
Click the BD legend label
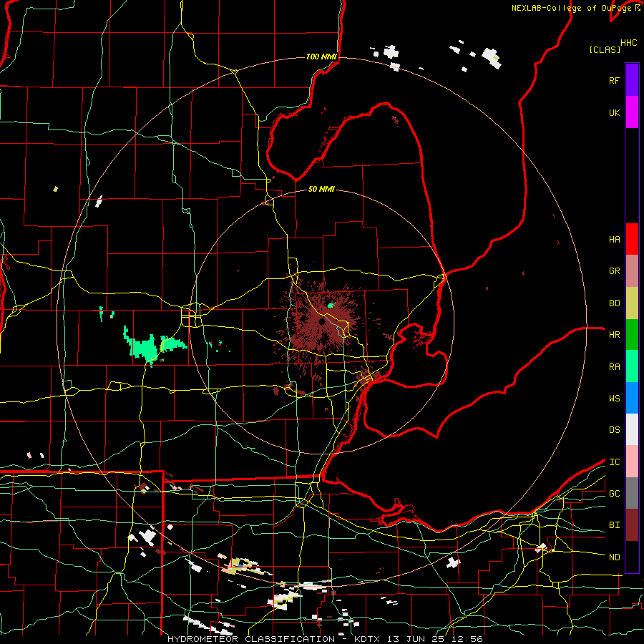pos(614,303)
